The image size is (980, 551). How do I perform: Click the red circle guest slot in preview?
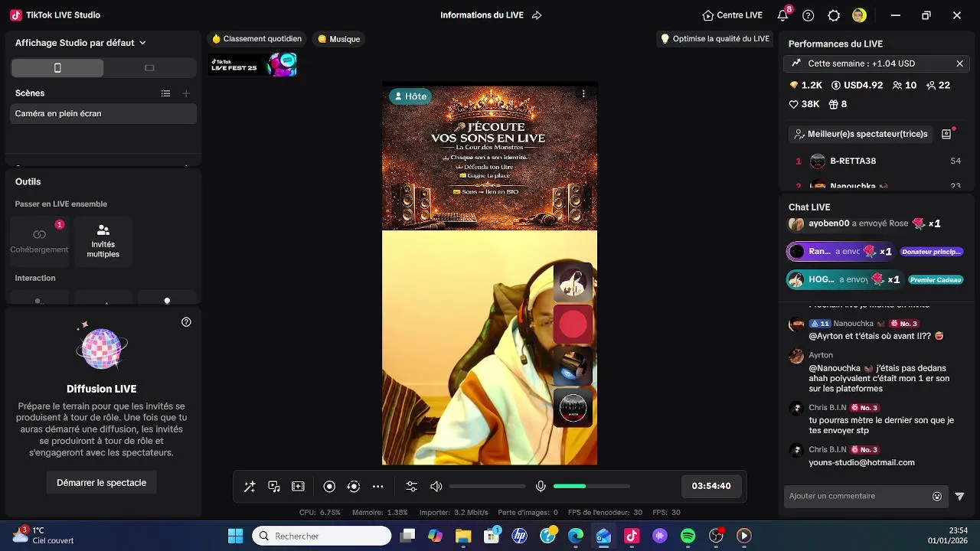(573, 324)
